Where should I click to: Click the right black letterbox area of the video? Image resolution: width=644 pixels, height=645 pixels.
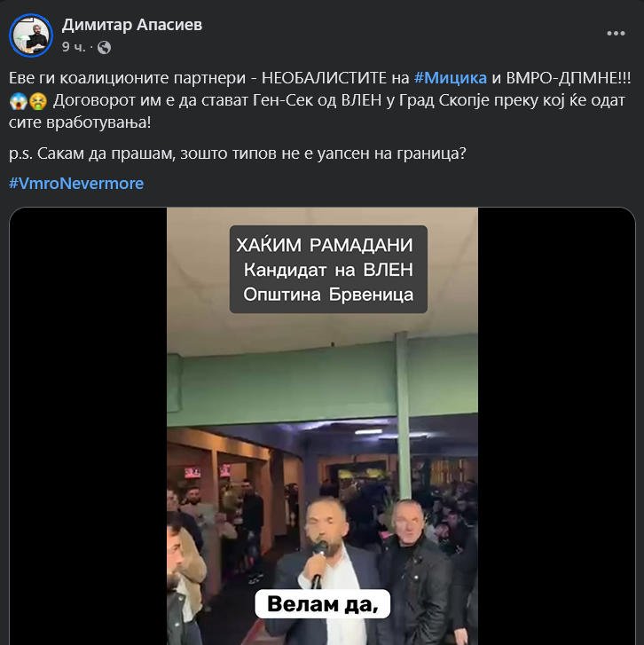pyautogui.click(x=556, y=426)
